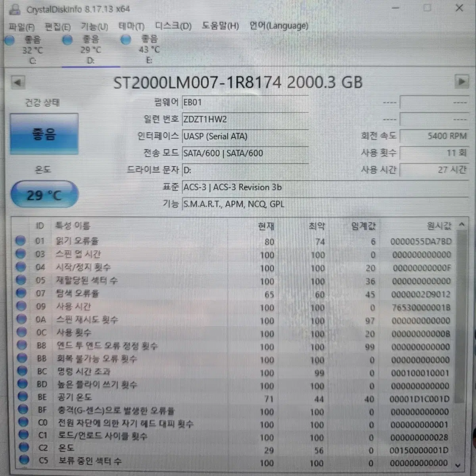The image size is (476, 476).
Task: Click the SMART list vertical scrollbar thumb
Action: (x=460, y=317)
